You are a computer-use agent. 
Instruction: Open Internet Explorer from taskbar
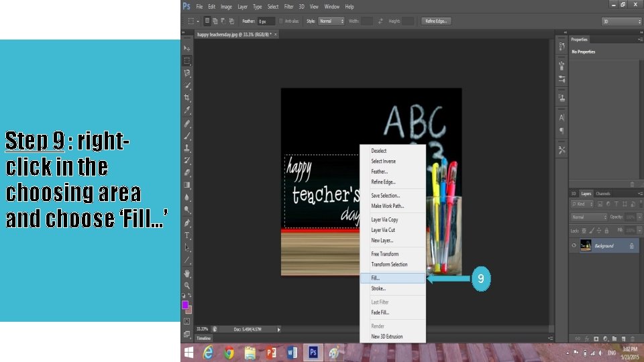(208, 353)
